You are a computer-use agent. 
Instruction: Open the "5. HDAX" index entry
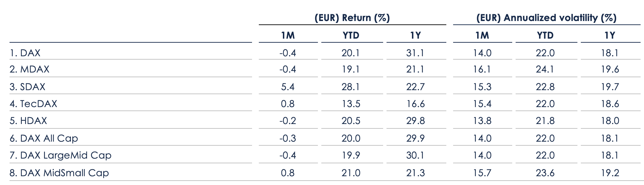28,121
